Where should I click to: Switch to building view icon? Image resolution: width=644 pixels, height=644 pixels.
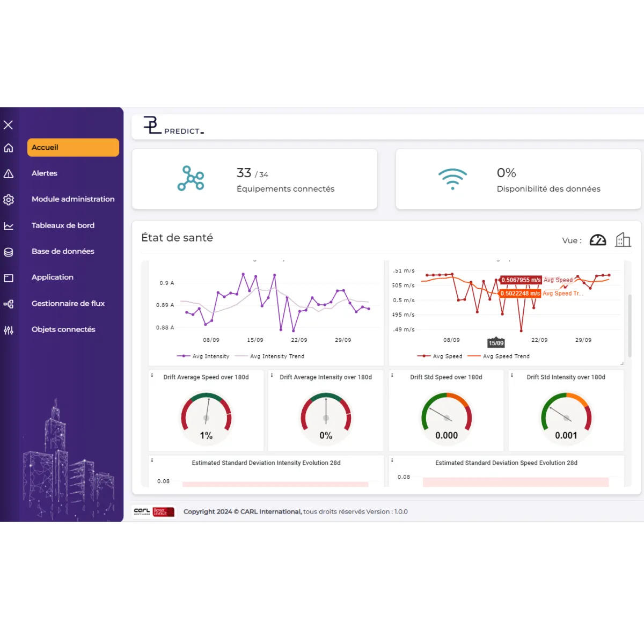(623, 240)
